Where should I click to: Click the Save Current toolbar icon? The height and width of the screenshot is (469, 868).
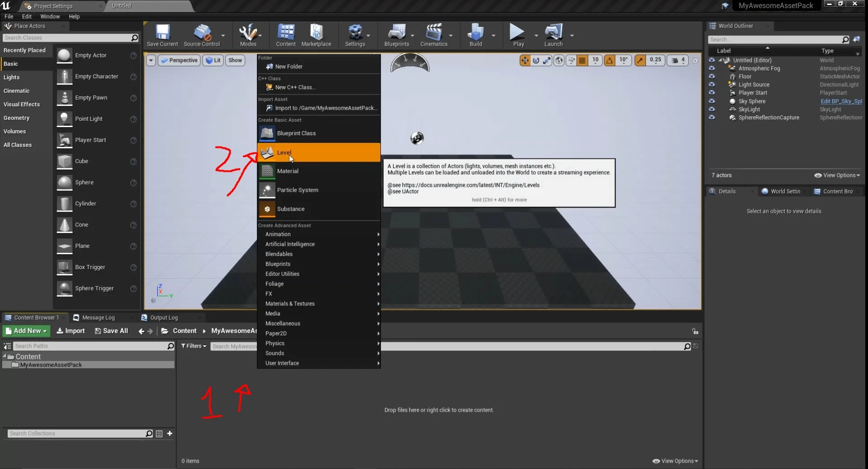(x=162, y=36)
